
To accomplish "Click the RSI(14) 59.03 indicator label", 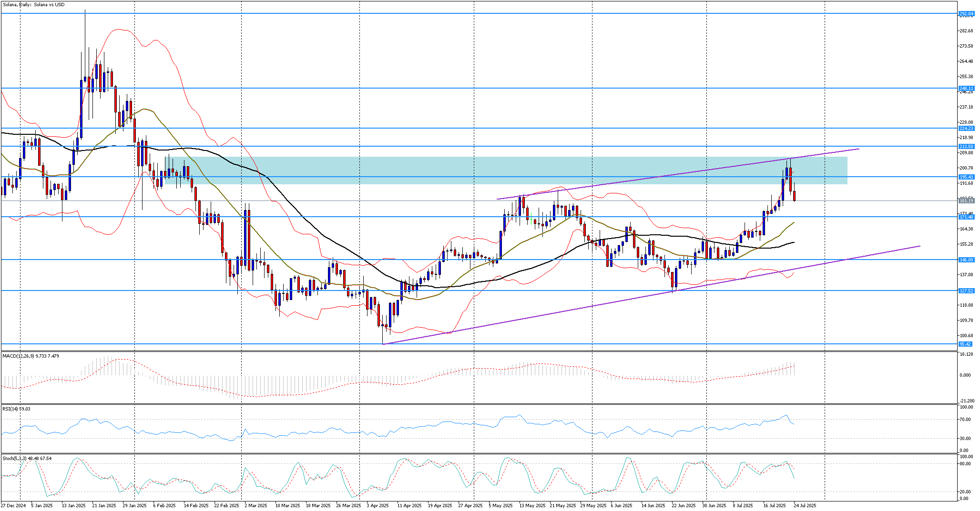I will pyautogui.click(x=16, y=409).
